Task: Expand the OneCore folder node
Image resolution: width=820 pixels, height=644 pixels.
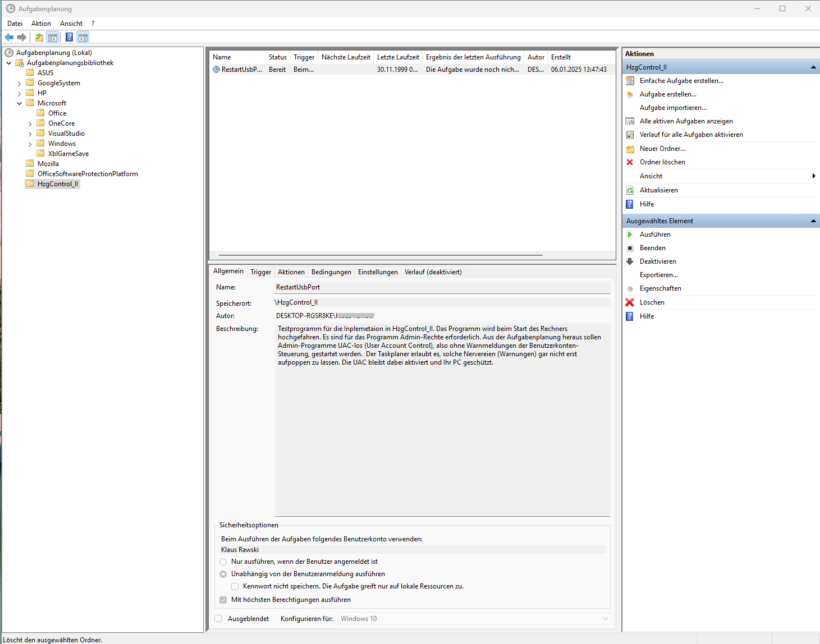Action: (30, 124)
